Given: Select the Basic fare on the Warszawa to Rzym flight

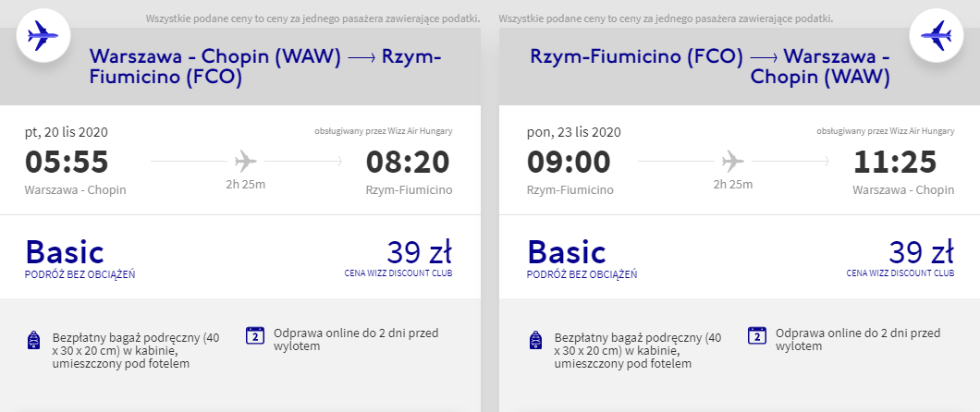Looking at the screenshot, I should click(65, 252).
